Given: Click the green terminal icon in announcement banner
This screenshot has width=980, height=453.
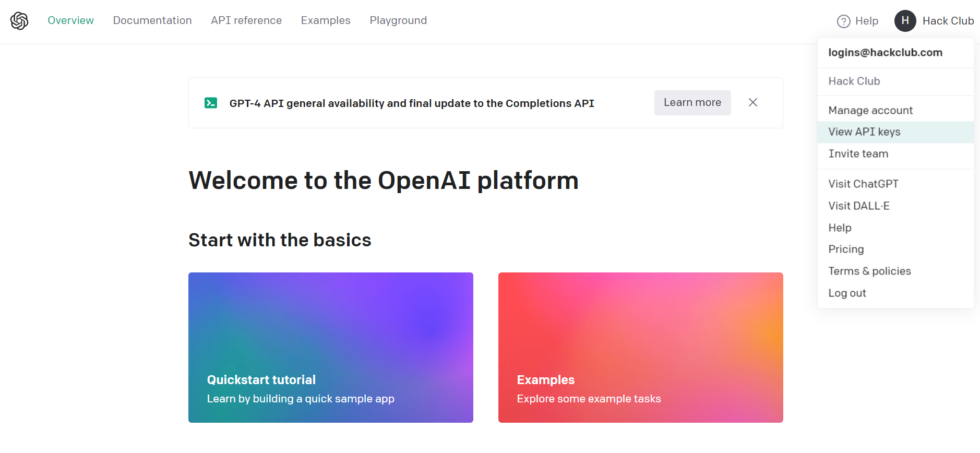Looking at the screenshot, I should point(211,103).
